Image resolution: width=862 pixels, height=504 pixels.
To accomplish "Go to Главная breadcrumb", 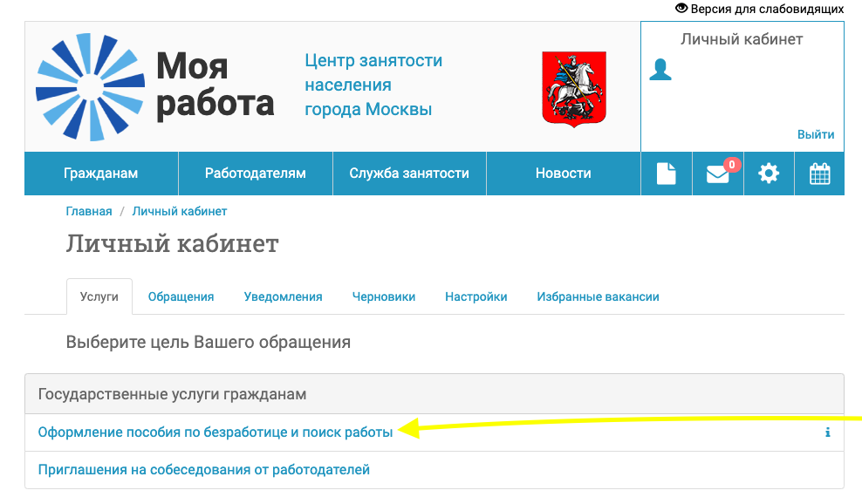I will [x=88, y=212].
